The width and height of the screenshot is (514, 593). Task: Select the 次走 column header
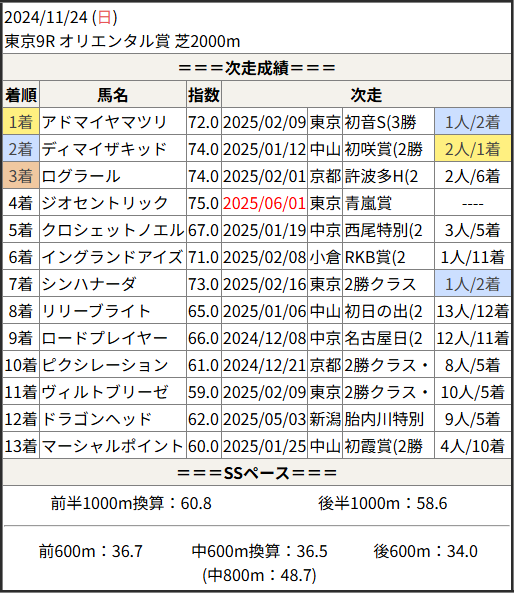pos(366,95)
